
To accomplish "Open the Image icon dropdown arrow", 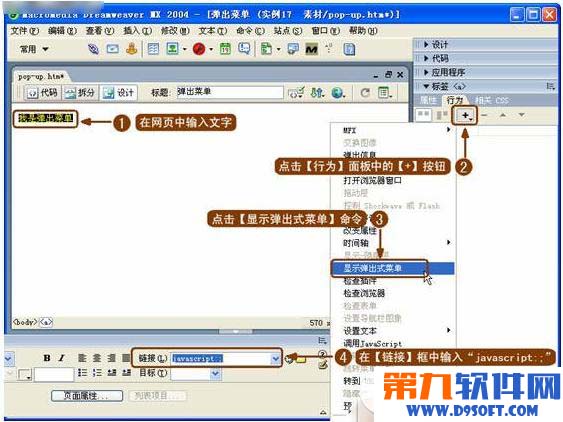I will (x=185, y=49).
